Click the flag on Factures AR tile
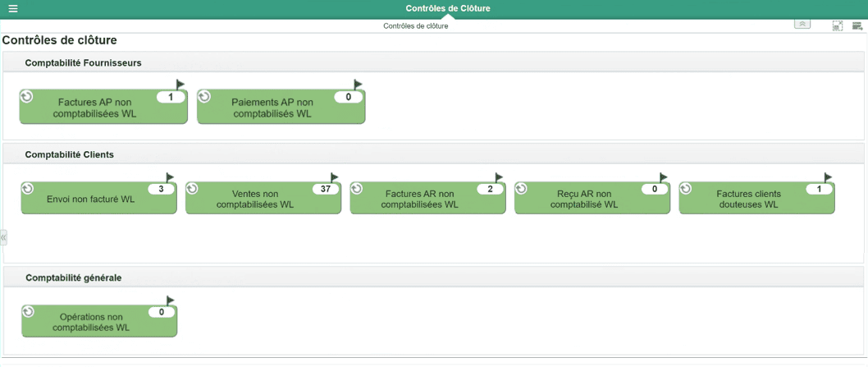This screenshot has height=367, width=868. (x=498, y=177)
